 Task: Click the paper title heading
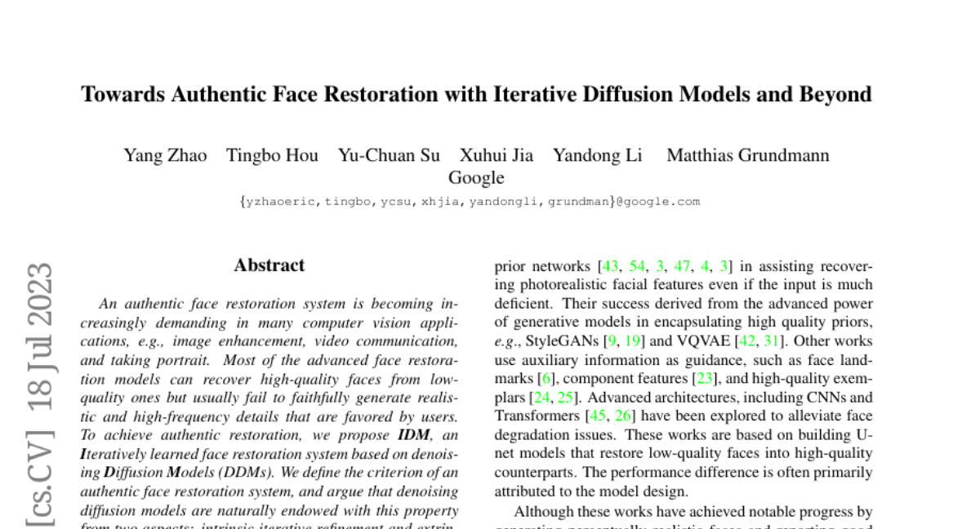(476, 95)
